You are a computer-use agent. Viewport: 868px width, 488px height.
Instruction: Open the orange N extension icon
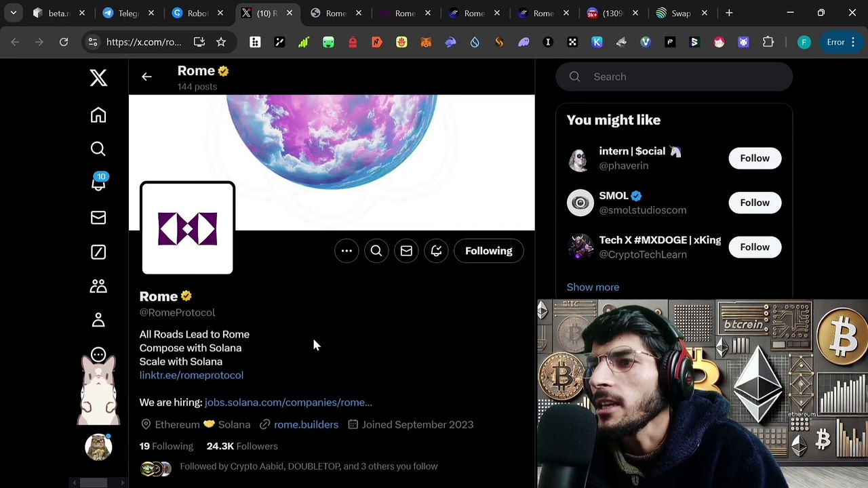[377, 42]
